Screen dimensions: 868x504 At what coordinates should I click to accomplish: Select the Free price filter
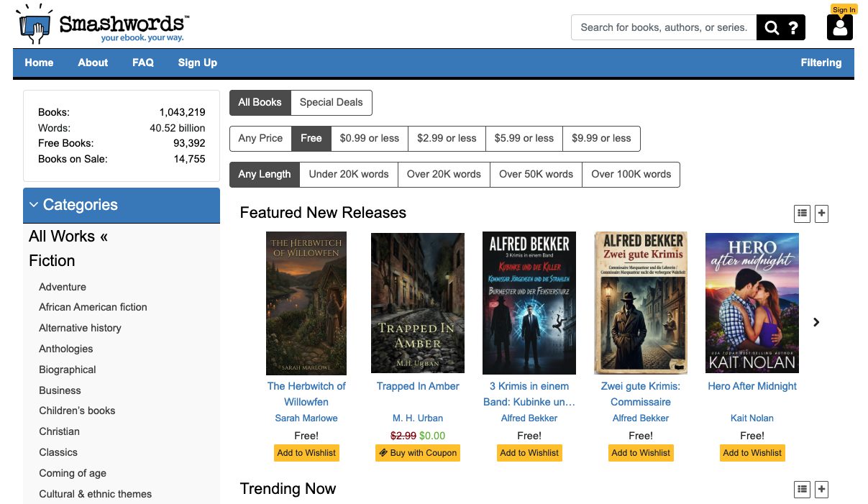311,138
